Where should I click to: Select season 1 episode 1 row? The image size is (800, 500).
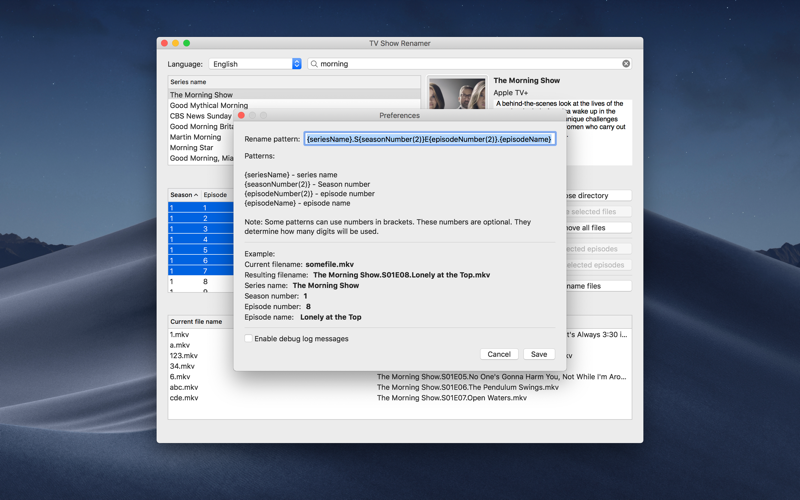201,208
